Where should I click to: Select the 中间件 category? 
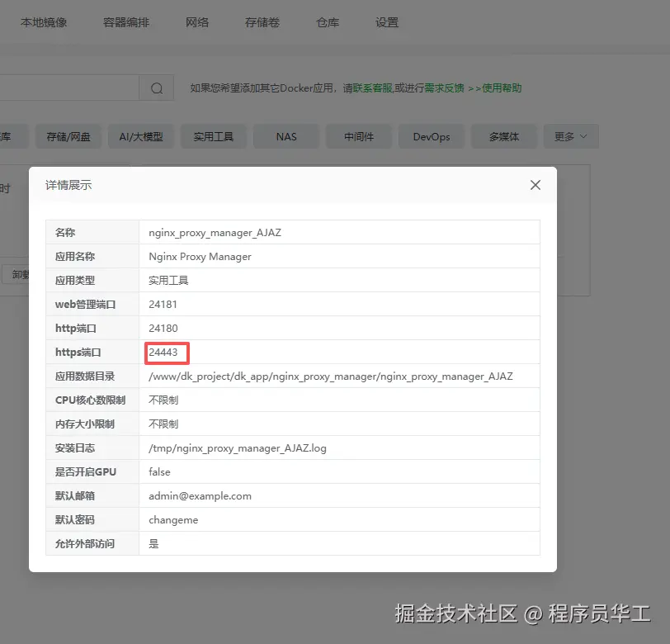359,136
